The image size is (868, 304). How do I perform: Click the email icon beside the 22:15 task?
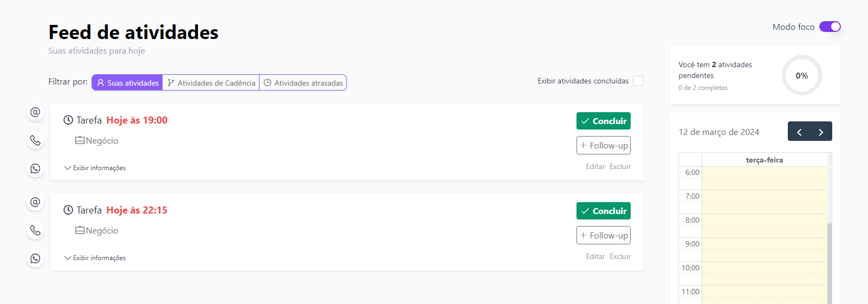[x=35, y=202]
